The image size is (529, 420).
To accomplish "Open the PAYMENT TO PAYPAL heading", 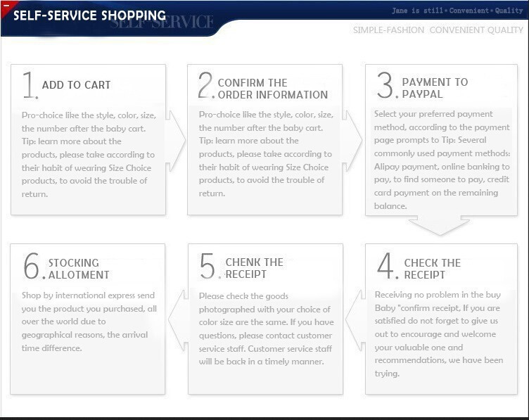I will (x=434, y=88).
